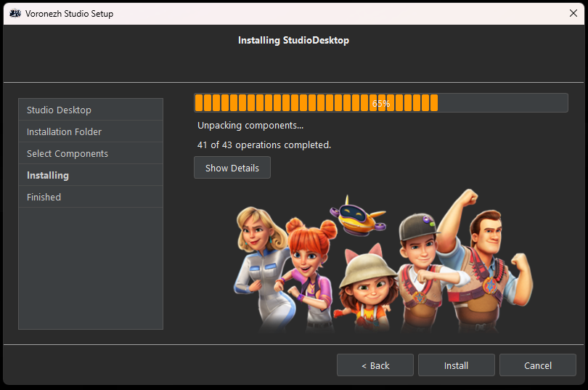Click the 'Installing StudioDesktop' heading

pos(293,40)
